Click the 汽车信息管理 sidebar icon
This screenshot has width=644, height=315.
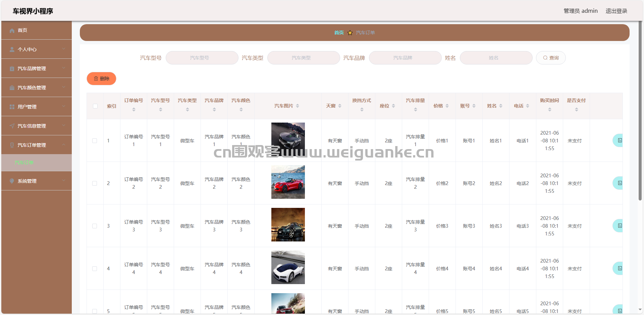pyautogui.click(x=12, y=126)
